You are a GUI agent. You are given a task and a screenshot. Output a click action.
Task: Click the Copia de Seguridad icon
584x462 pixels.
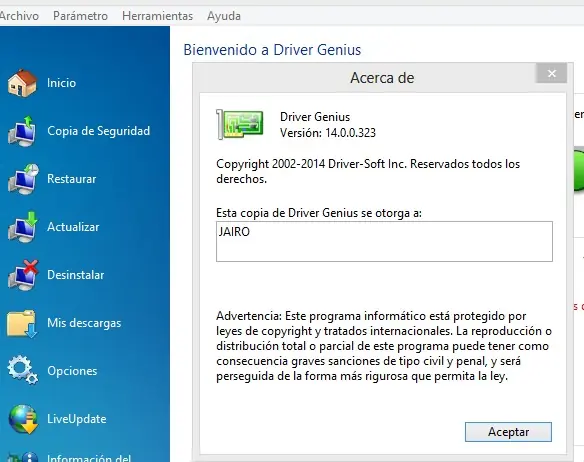click(22, 131)
